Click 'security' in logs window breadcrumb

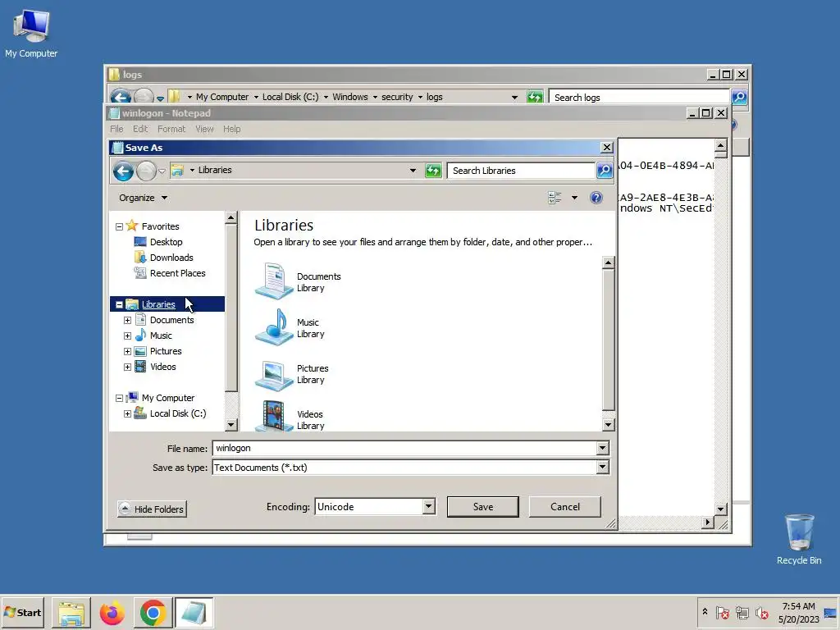[x=397, y=97]
